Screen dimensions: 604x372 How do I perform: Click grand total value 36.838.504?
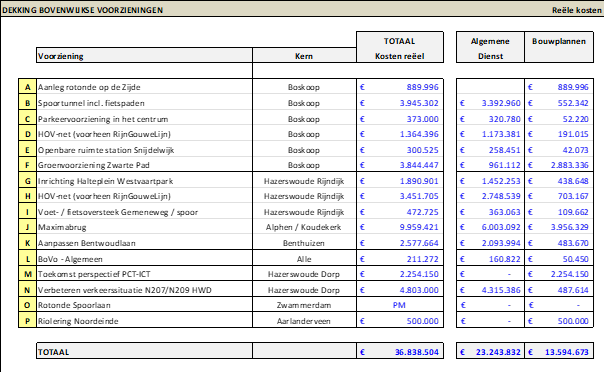pyautogui.click(x=400, y=352)
